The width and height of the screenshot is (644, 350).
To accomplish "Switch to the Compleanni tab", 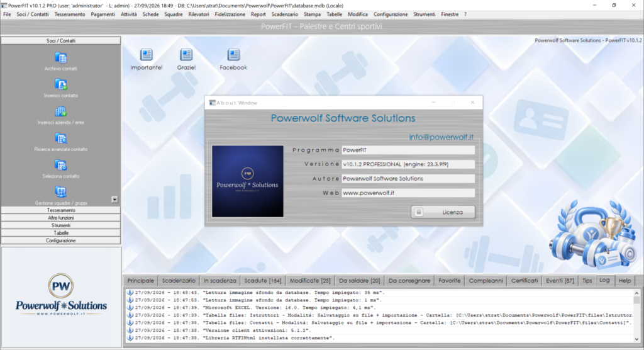I will tap(486, 281).
